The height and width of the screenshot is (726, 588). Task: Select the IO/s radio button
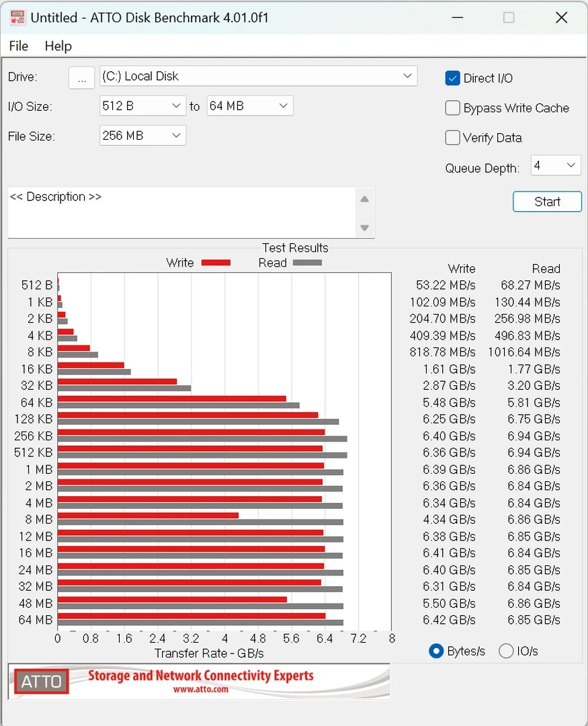506,651
